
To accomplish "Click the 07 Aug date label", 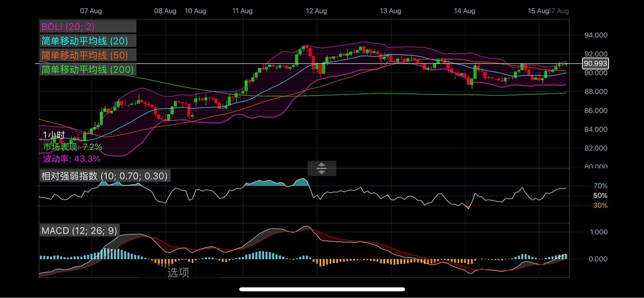I will (91, 11).
